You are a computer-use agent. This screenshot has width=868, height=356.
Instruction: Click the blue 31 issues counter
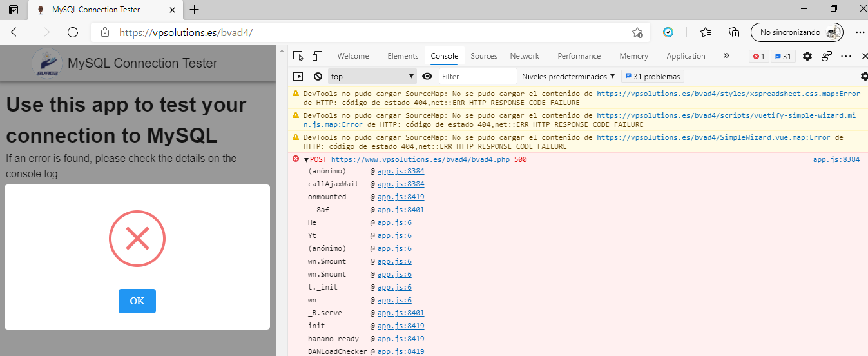point(783,57)
